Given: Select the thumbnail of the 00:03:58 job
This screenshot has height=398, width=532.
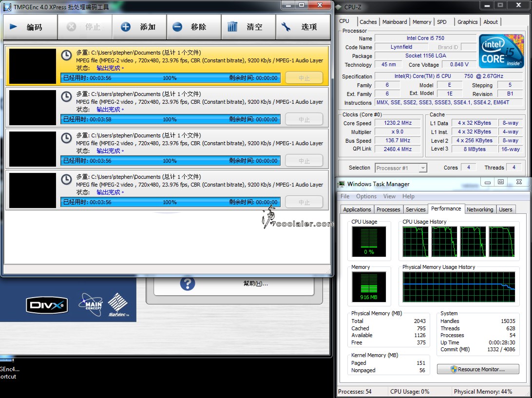Looking at the screenshot, I should pos(33,108).
